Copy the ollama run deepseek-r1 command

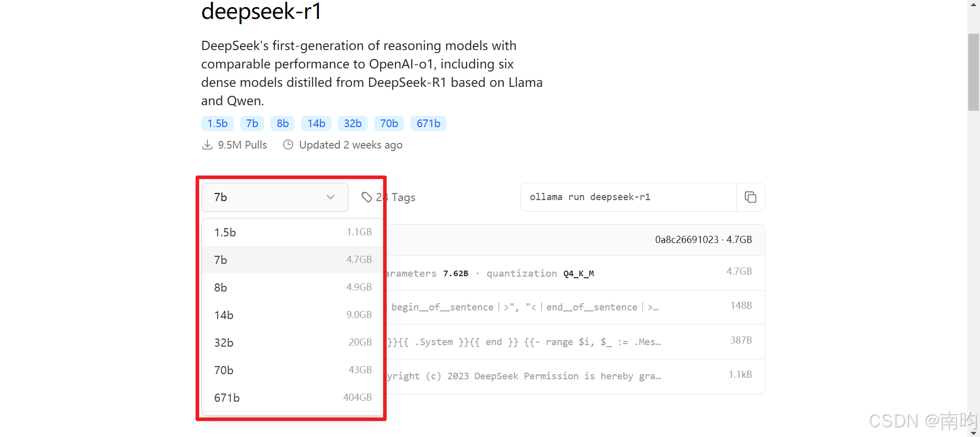[750, 197]
